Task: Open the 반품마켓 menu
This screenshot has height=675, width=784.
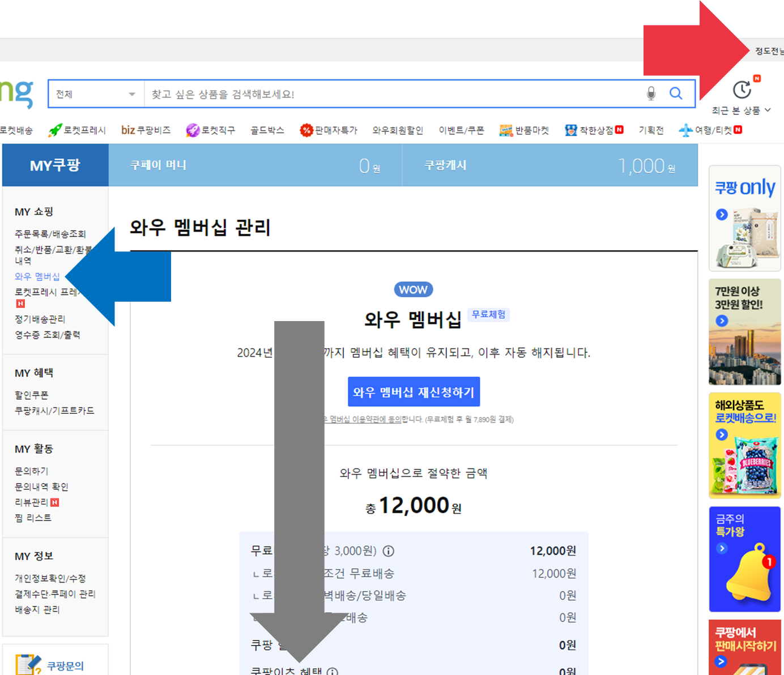Action: (x=532, y=130)
